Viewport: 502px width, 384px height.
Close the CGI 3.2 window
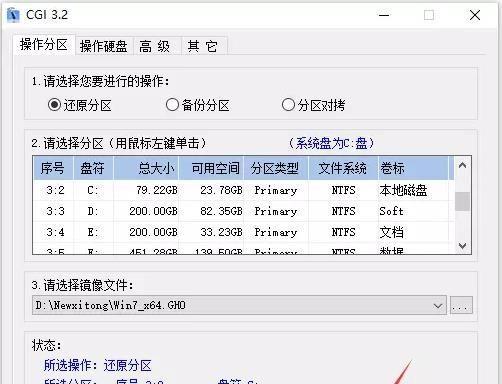[x=475, y=15]
